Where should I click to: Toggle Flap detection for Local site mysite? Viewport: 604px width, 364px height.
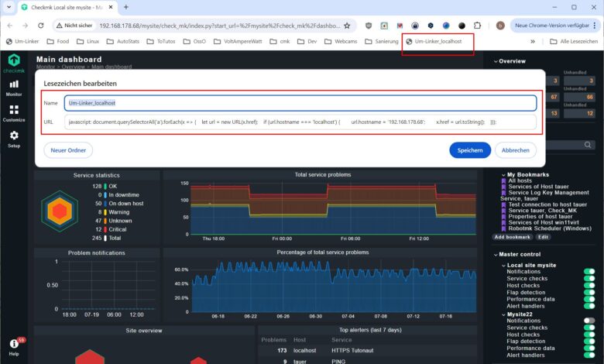tap(589, 292)
